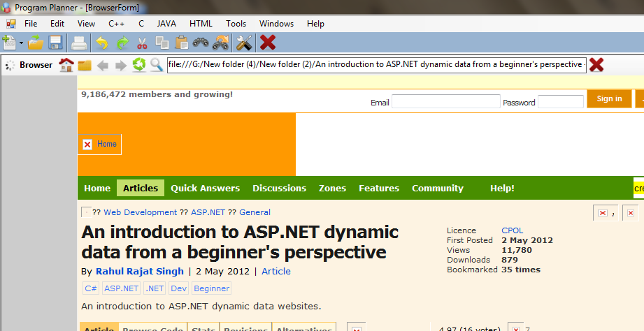Go to browser Home page icon
Screen dimensions: 644x331
[x=66, y=65]
